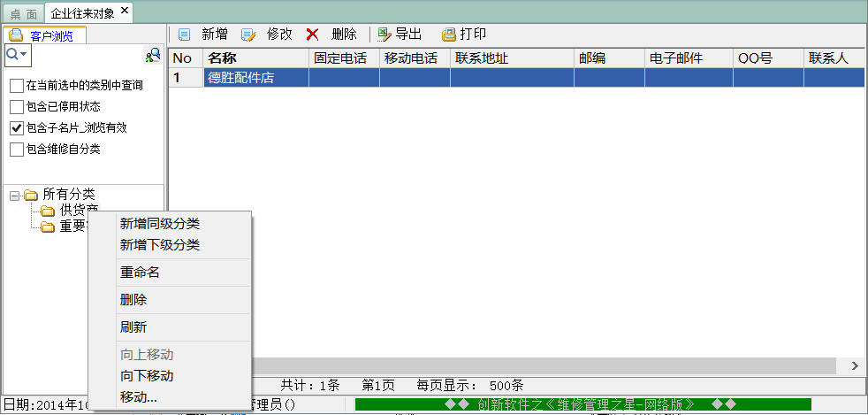Enable 包含已停用状态 checkbox
This screenshot has height=415, width=868.
tap(17, 106)
